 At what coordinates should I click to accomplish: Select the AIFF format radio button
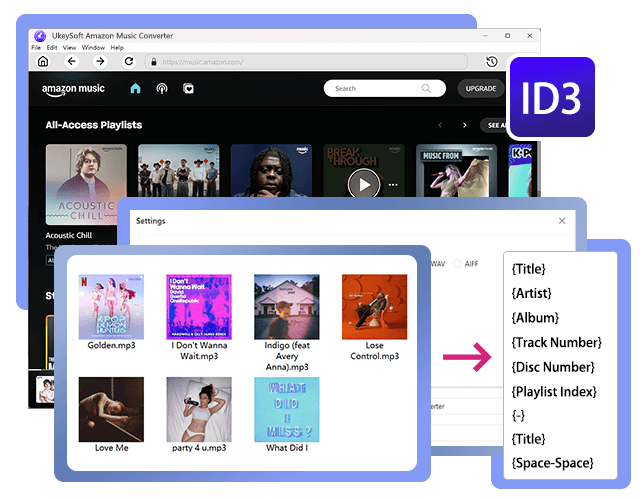point(457,264)
